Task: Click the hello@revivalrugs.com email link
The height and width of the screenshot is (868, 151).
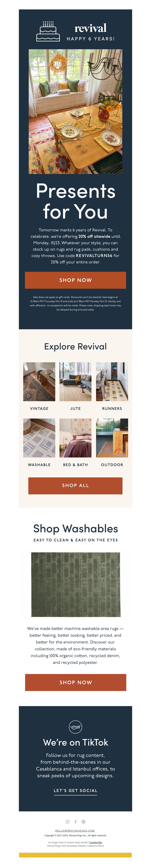Action: (x=75, y=831)
